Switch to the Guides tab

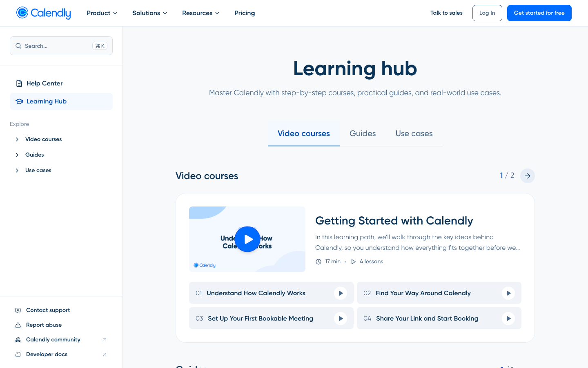363,134
